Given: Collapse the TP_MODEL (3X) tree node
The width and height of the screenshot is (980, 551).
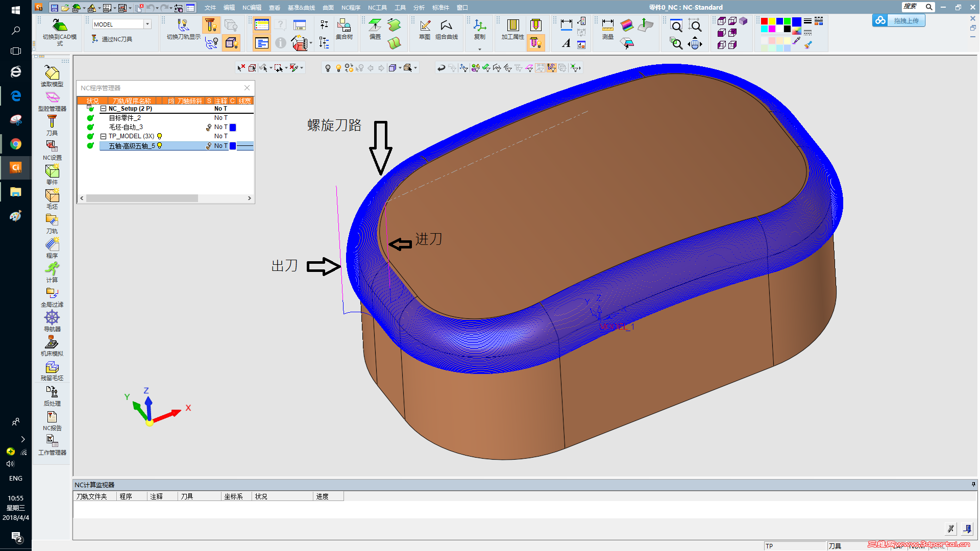Looking at the screenshot, I should tap(103, 136).
